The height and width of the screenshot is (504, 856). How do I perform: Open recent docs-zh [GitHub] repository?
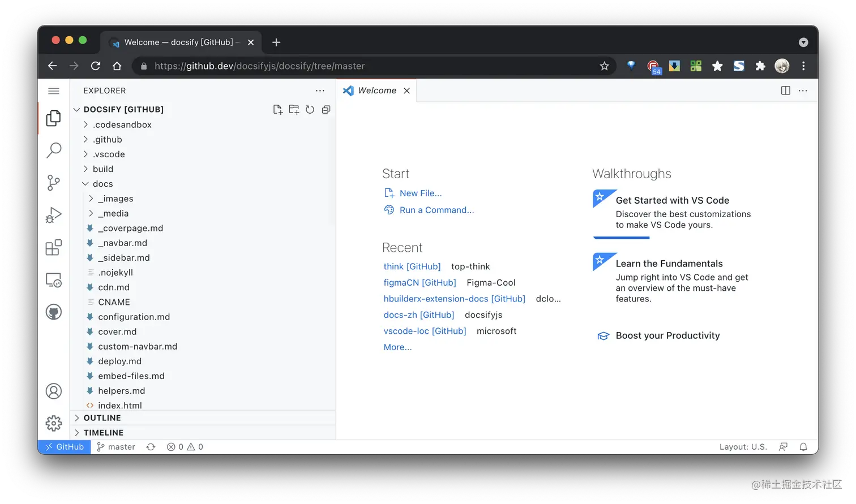pyautogui.click(x=419, y=315)
